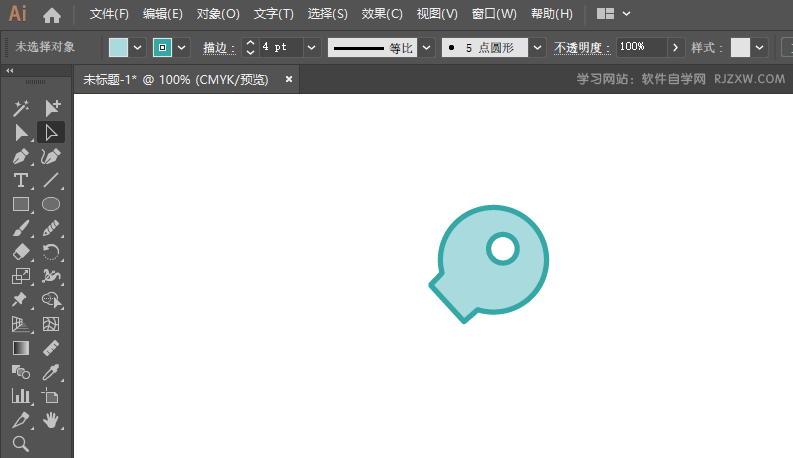Open the 选择(S) menu
Viewport: 793px width, 458px height.
[328, 14]
